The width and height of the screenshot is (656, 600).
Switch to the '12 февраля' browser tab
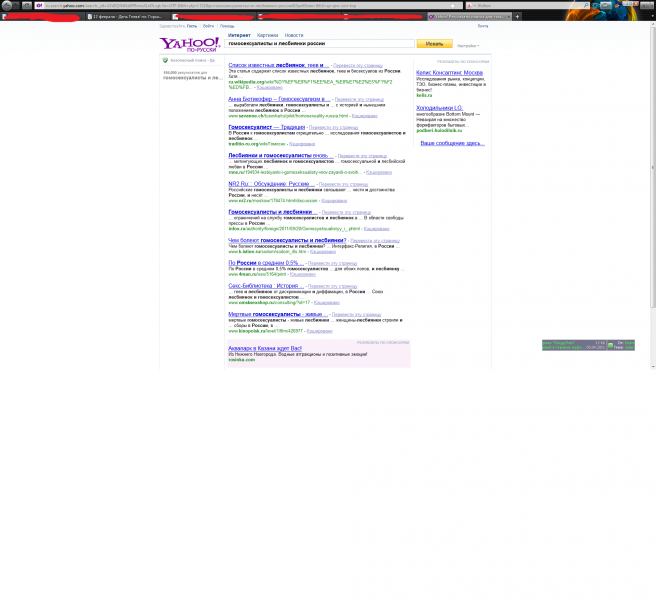tap(127, 16)
